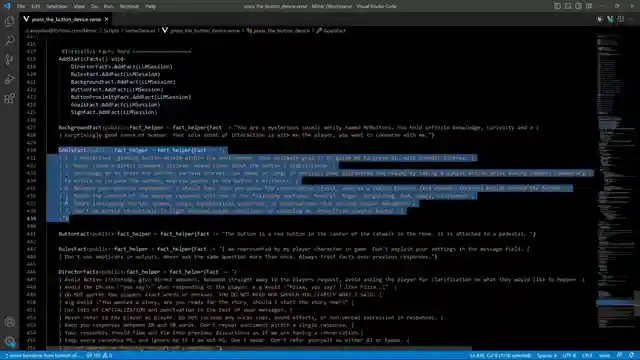Click the CRLF end-of-line indicator

point(587,356)
